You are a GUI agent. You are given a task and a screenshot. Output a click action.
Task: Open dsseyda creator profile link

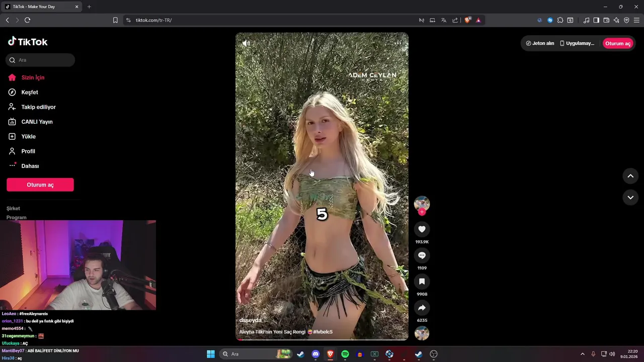(251, 320)
